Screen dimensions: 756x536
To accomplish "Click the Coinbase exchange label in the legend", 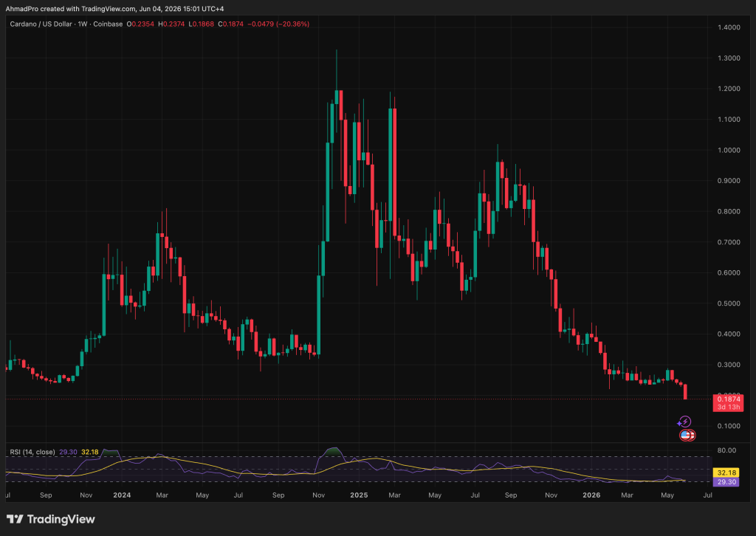I will coord(108,24).
